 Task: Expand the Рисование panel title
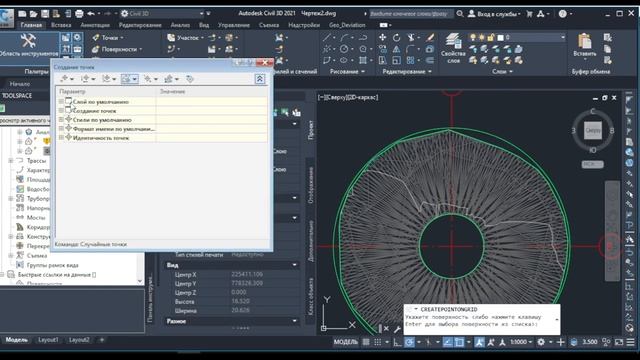347,71
